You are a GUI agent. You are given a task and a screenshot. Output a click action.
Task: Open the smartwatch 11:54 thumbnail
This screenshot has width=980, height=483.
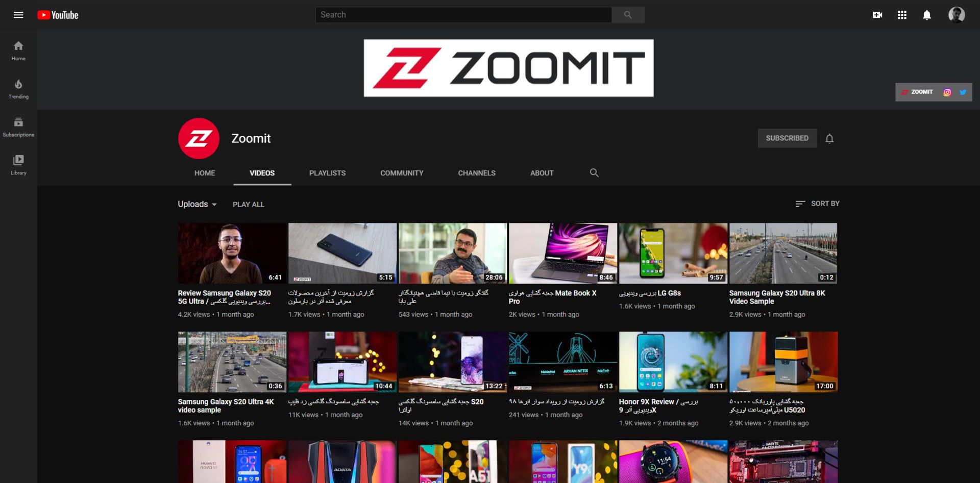pos(673,462)
